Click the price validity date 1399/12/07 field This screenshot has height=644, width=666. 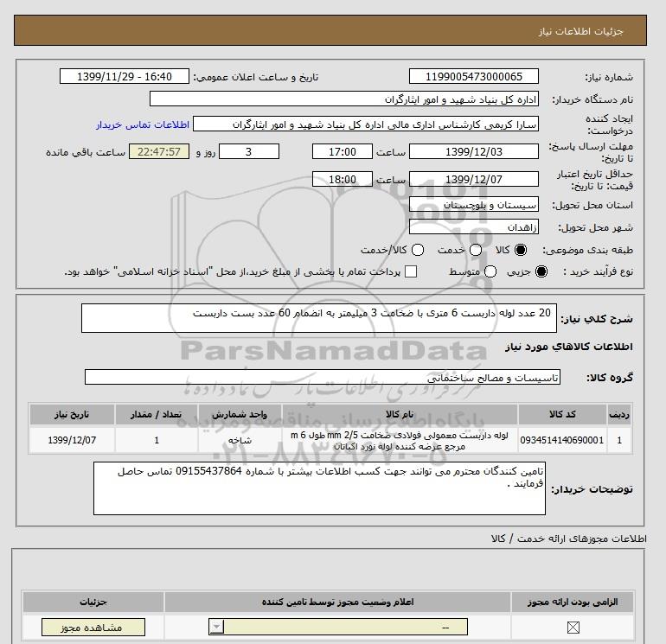pos(474,179)
